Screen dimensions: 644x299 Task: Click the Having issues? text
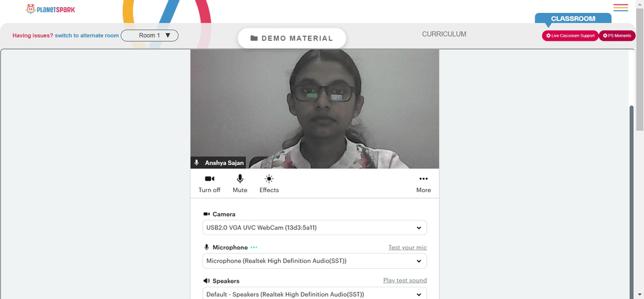33,35
